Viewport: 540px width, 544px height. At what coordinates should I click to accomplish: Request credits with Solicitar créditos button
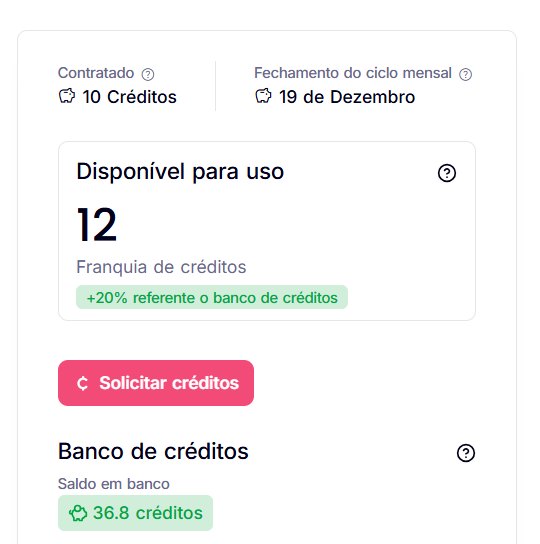156,383
